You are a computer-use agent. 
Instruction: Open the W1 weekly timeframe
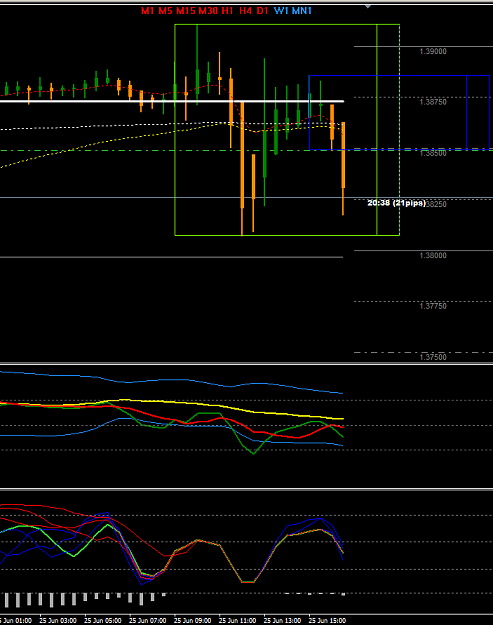tap(281, 11)
